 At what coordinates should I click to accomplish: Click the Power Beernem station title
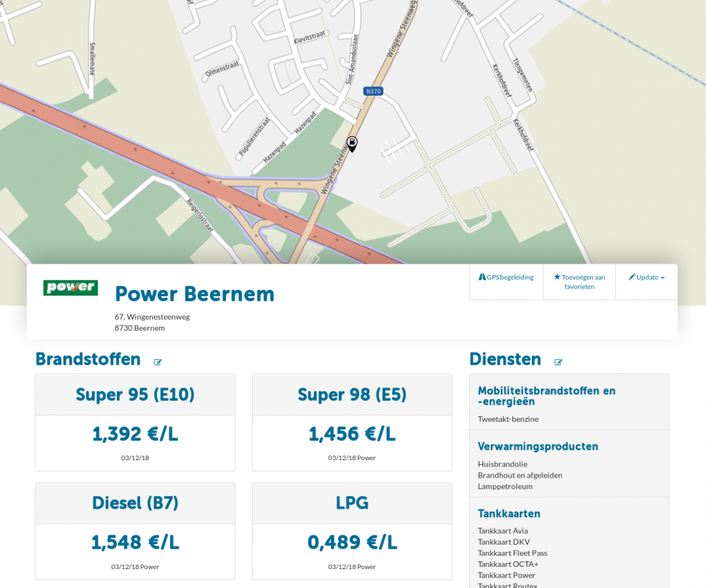(x=195, y=294)
